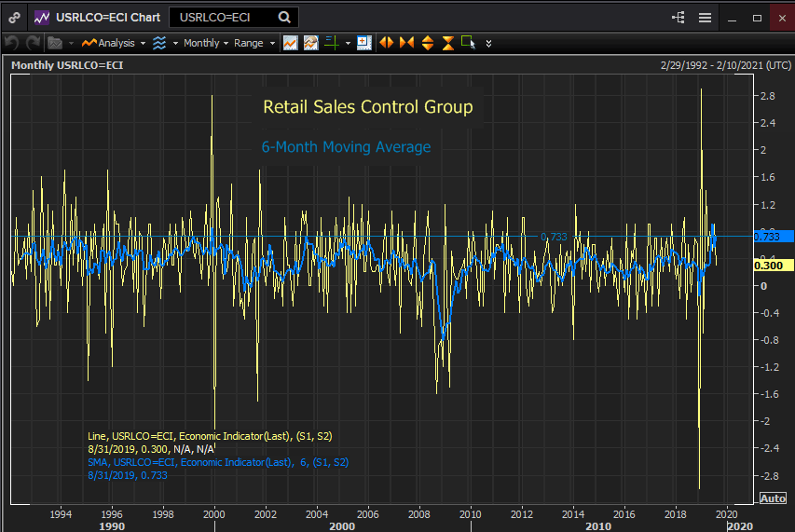Screen dimensions: 795x532
Task: Click the horizontal expand arrows icon
Action: 386,43
